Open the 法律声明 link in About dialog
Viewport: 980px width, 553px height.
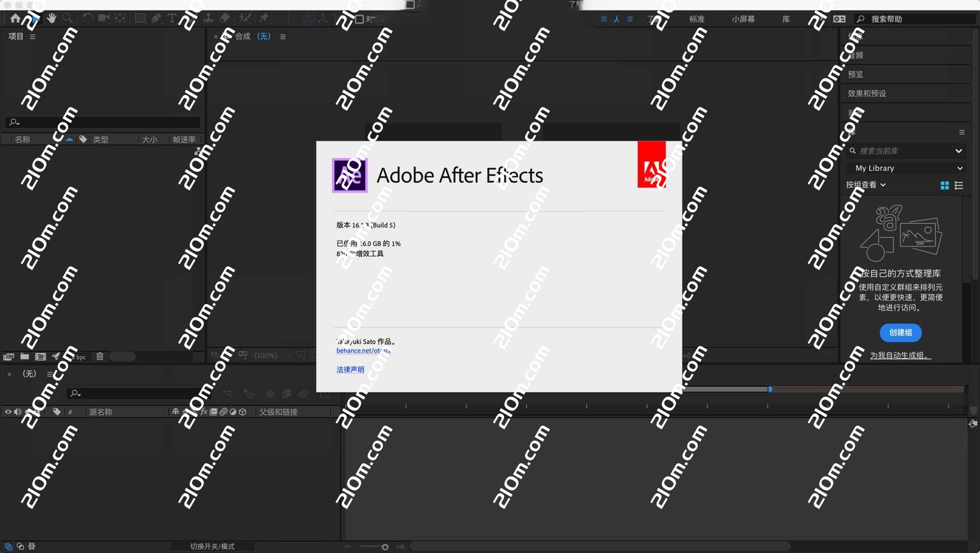(350, 370)
